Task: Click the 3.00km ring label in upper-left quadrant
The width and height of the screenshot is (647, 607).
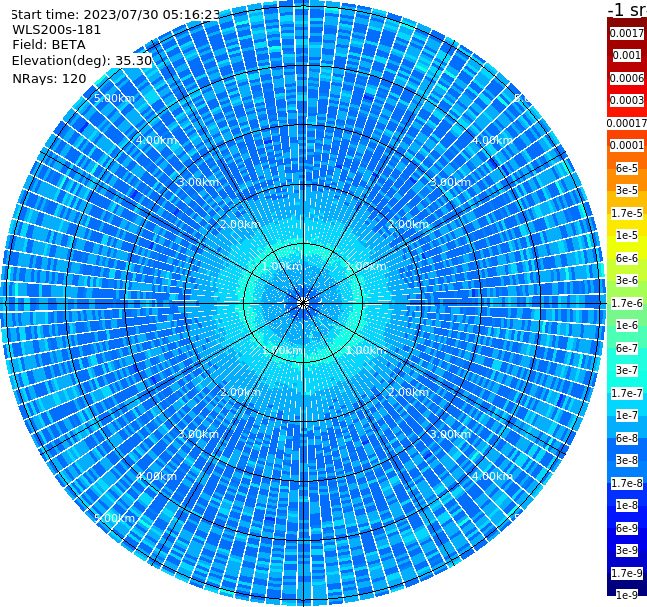Action: pos(198,182)
